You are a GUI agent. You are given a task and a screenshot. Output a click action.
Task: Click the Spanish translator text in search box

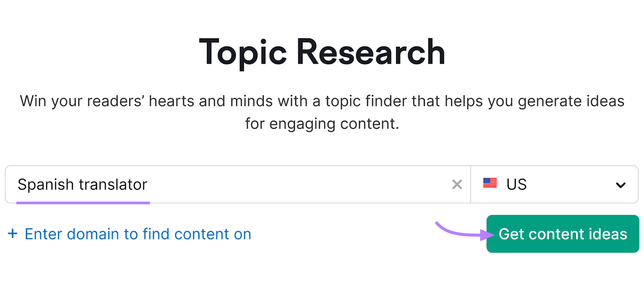click(x=82, y=184)
